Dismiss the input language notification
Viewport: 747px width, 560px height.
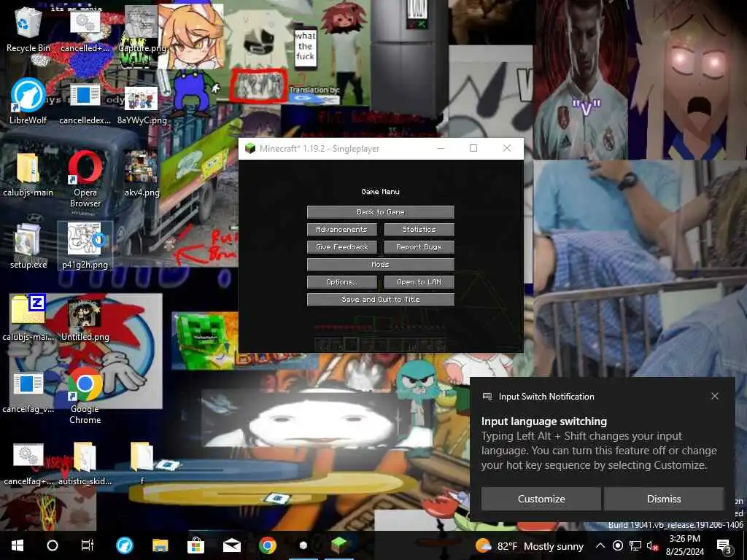(x=664, y=499)
